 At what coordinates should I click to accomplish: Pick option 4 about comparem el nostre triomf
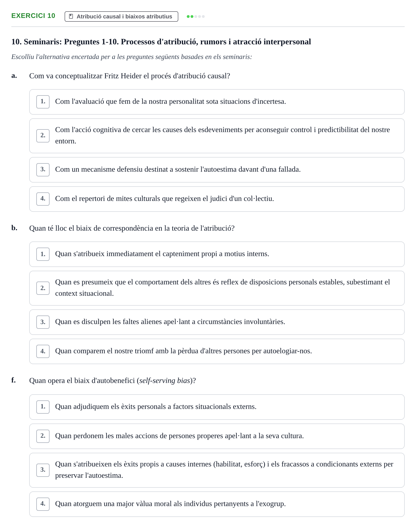pyautogui.click(x=217, y=351)
